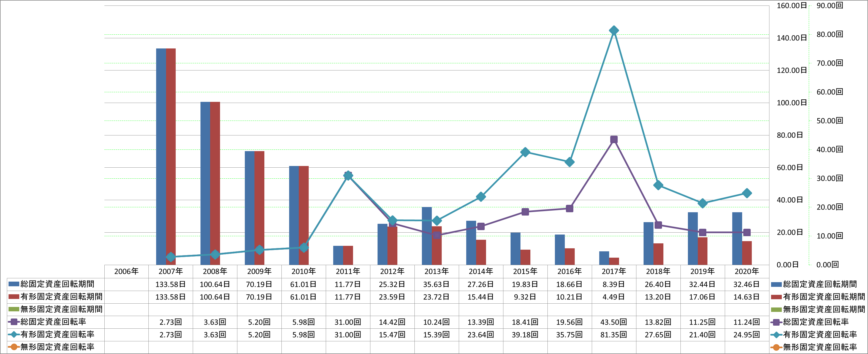Click the blue bar for 2013年
This screenshot has height=354, width=868.
coord(427,236)
